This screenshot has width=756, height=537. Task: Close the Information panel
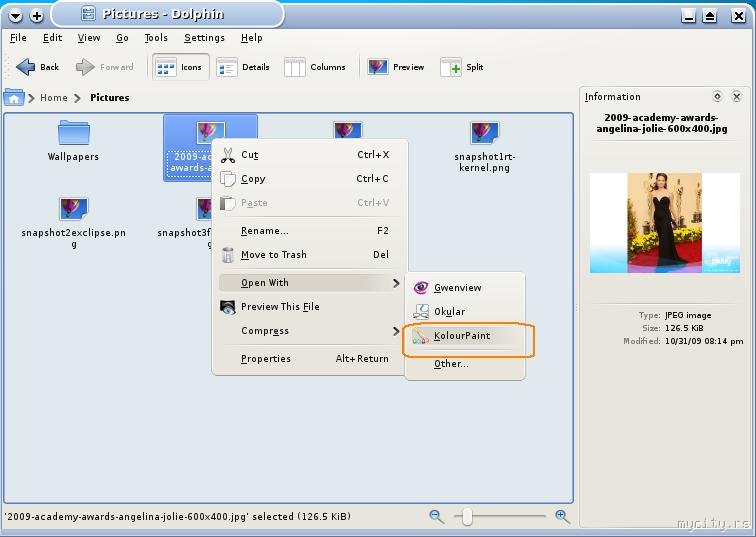click(736, 97)
